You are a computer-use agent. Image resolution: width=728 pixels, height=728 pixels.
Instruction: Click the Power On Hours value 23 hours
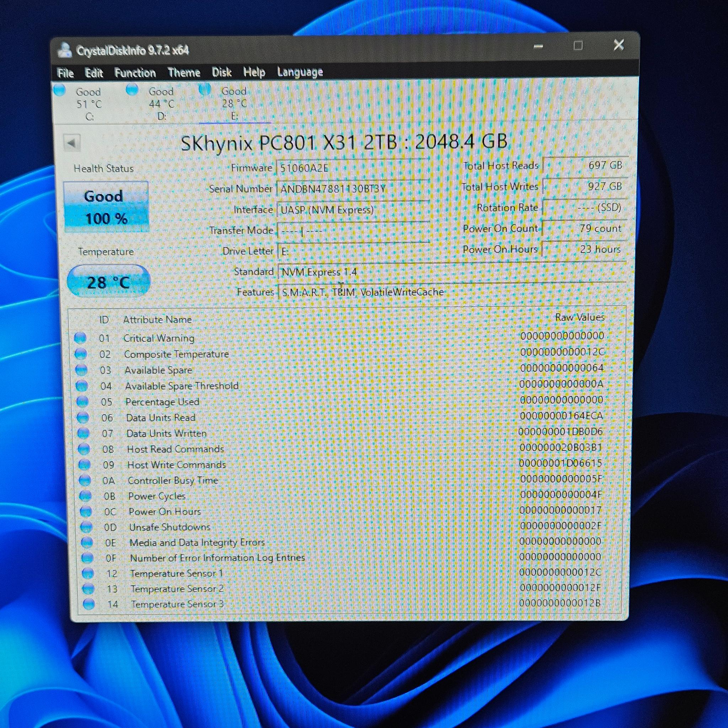584,249
